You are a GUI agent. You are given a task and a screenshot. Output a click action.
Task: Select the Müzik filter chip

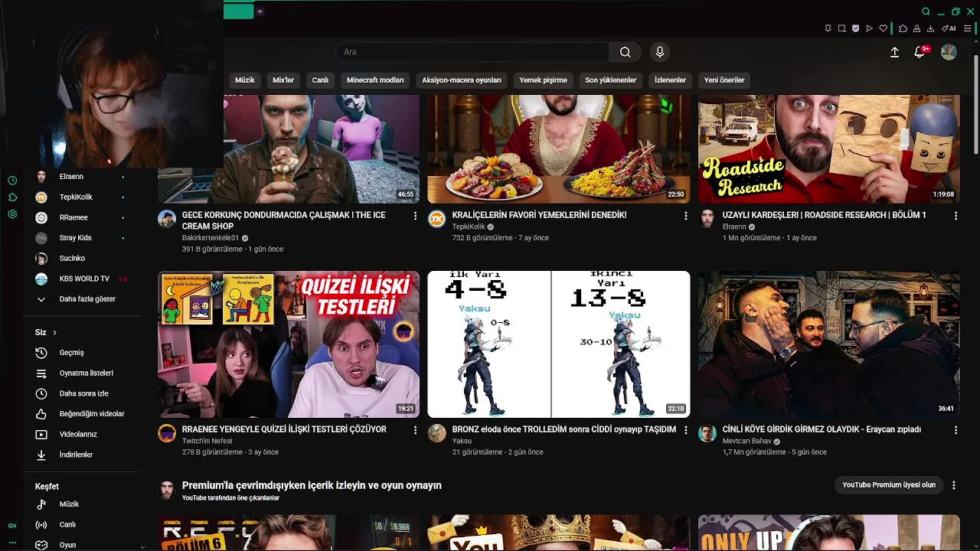245,80
